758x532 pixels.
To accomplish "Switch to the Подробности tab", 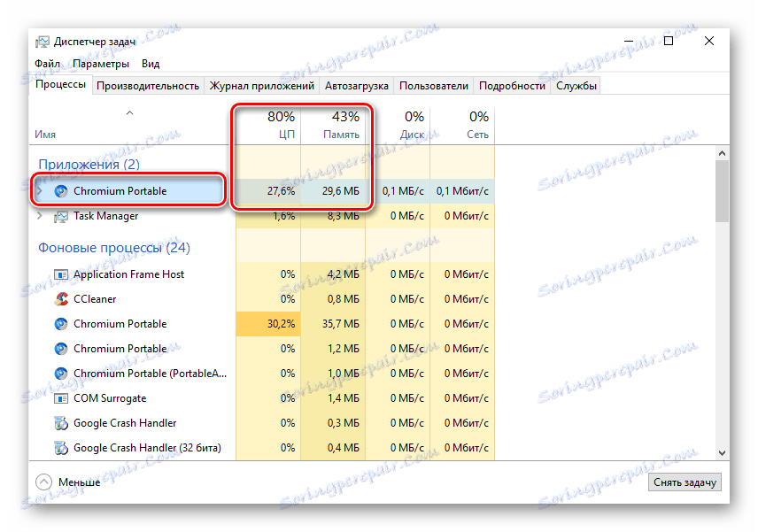I will 512,86.
